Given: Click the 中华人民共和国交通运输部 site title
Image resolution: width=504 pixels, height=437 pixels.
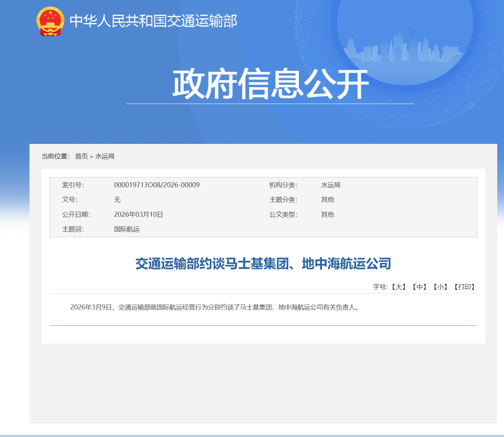Looking at the screenshot, I should pos(153,21).
